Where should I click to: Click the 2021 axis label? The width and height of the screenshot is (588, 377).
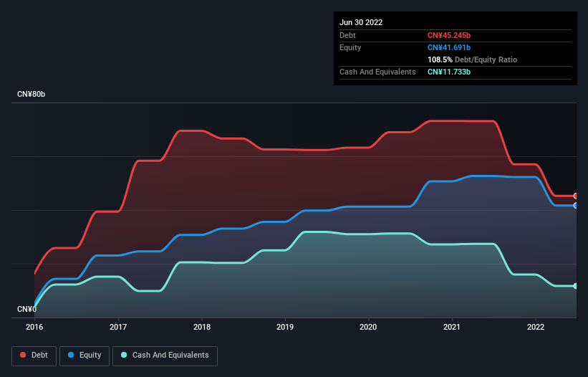pos(452,327)
